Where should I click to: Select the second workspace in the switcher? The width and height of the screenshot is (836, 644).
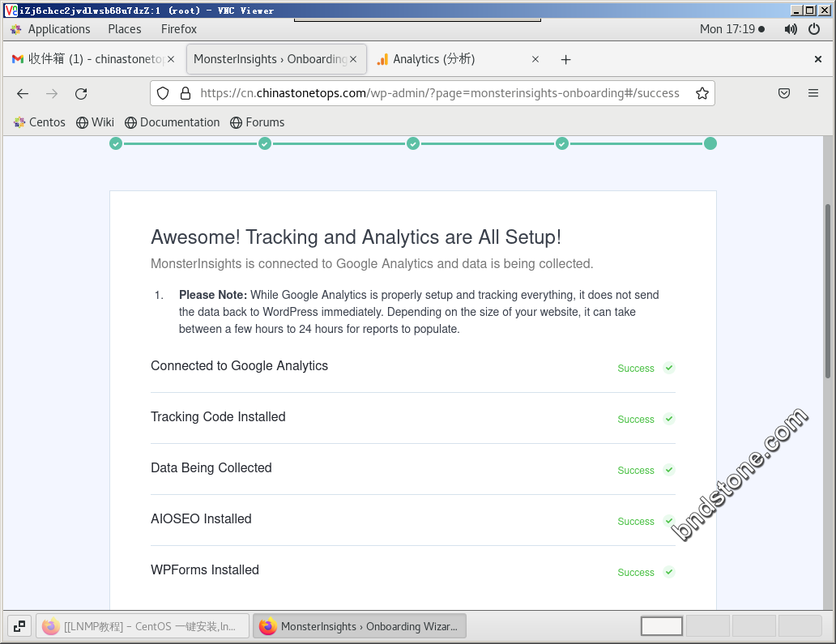[707, 626]
